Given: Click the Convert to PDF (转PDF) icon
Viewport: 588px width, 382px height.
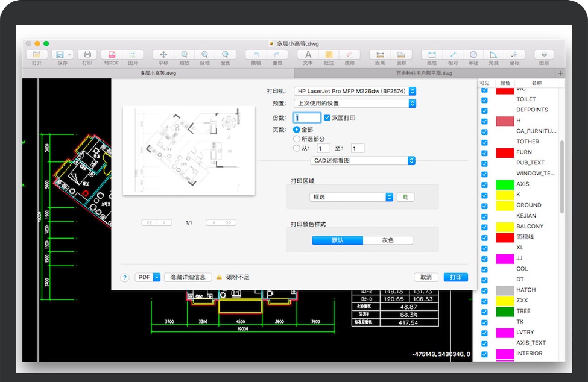Looking at the screenshot, I should point(111,55).
